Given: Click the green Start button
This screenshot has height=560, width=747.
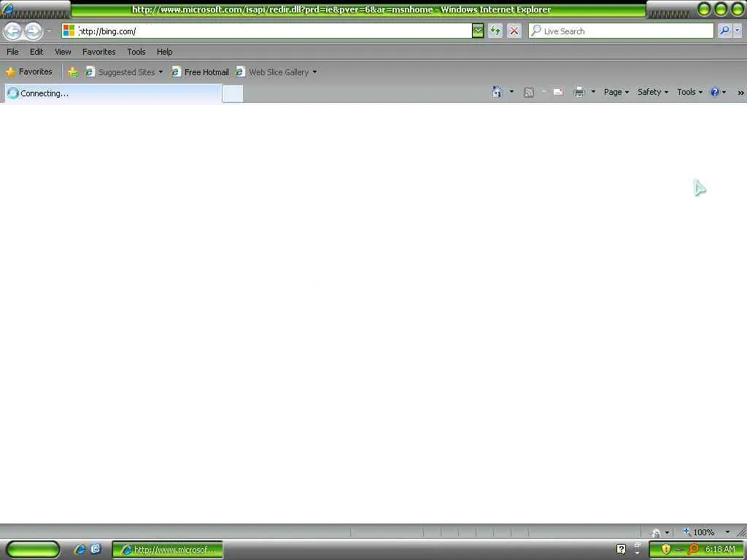Looking at the screenshot, I should click(x=34, y=550).
